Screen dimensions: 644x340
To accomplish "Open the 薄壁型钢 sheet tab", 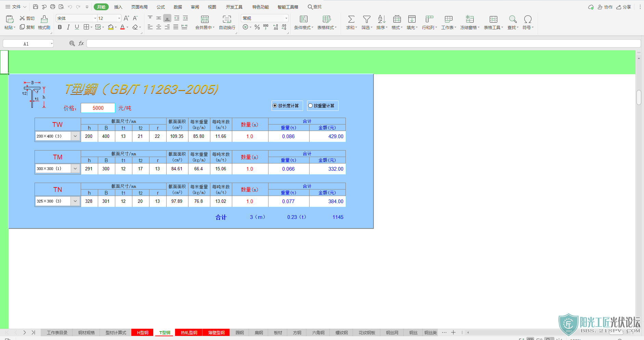I will click(x=216, y=332).
